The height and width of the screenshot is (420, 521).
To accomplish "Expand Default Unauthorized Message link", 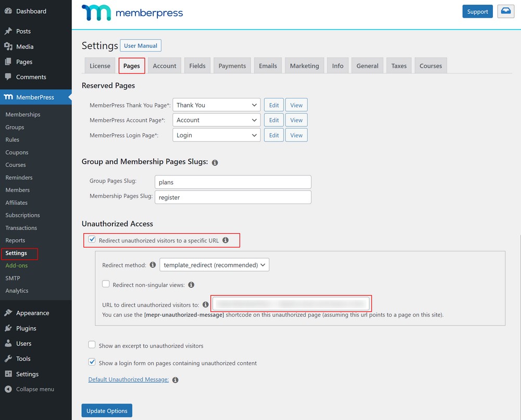I will coord(129,379).
